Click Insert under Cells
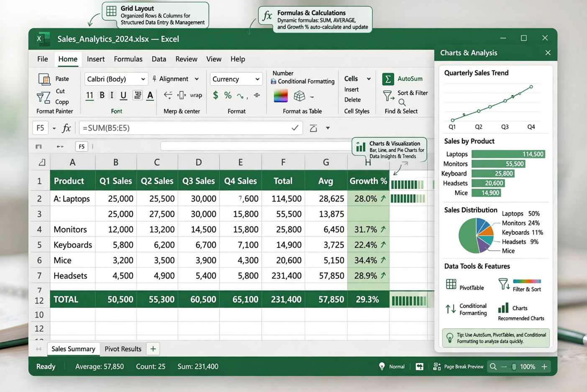Image resolution: width=587 pixels, height=392 pixels. tap(351, 89)
